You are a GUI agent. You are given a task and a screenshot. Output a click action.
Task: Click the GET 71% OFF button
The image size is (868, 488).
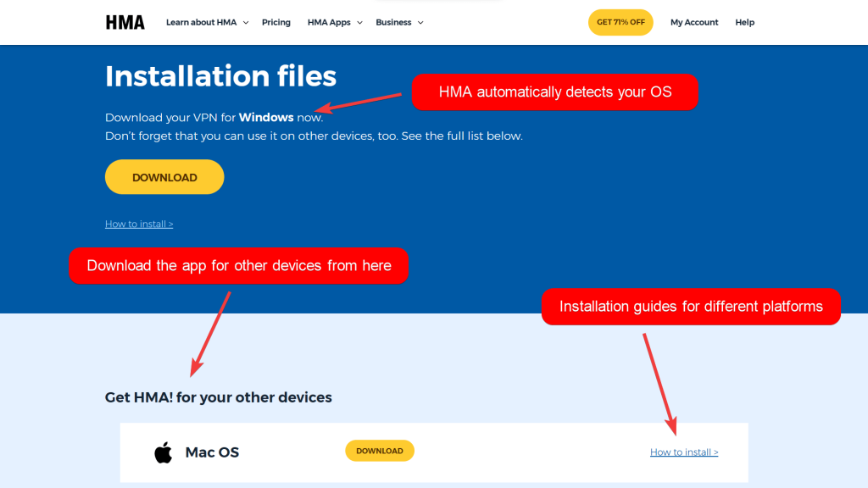point(620,22)
